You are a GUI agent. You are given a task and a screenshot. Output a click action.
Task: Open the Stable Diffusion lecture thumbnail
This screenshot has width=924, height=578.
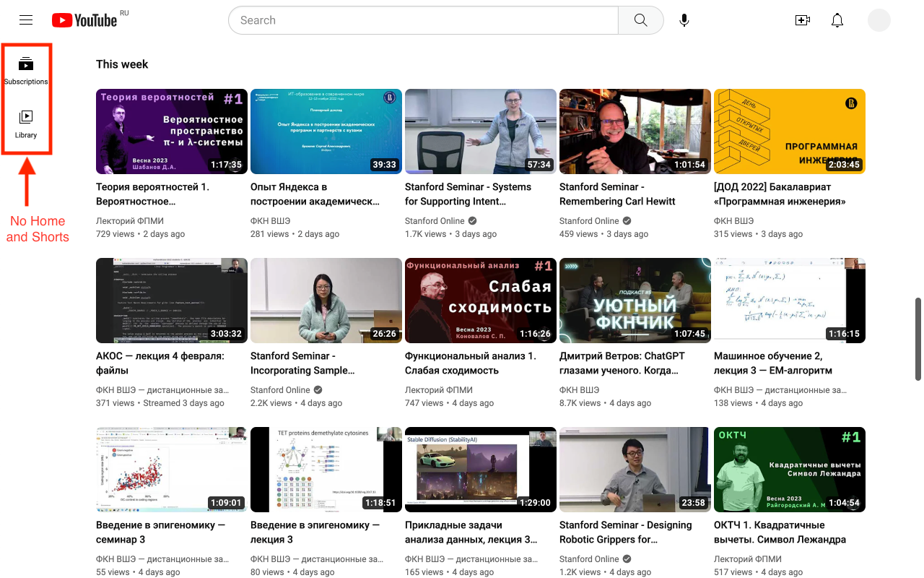[x=481, y=470]
